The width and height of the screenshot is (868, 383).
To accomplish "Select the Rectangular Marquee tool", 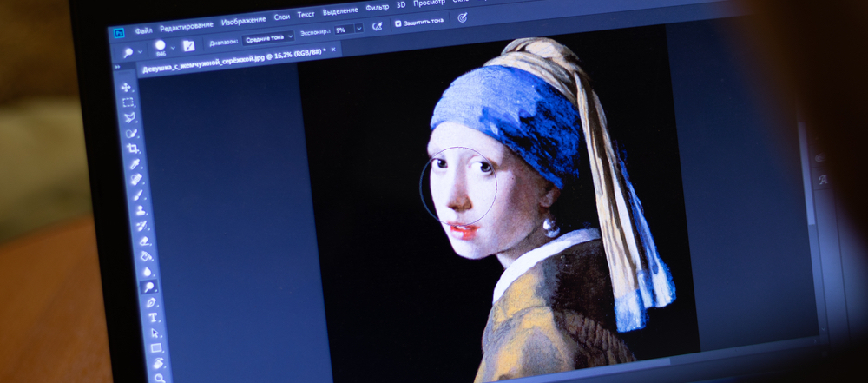I will [128, 102].
